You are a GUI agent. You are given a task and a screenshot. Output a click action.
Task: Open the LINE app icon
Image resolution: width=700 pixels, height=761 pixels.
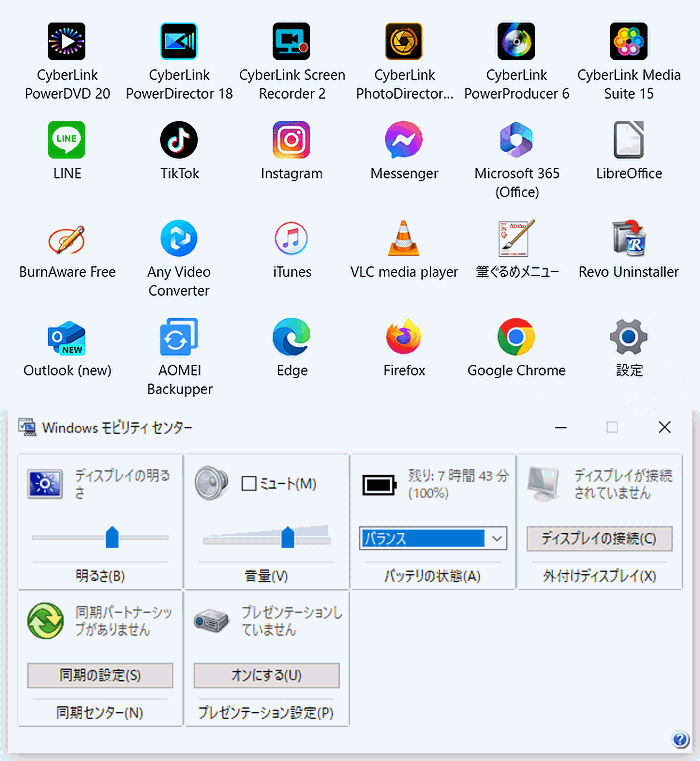67,140
